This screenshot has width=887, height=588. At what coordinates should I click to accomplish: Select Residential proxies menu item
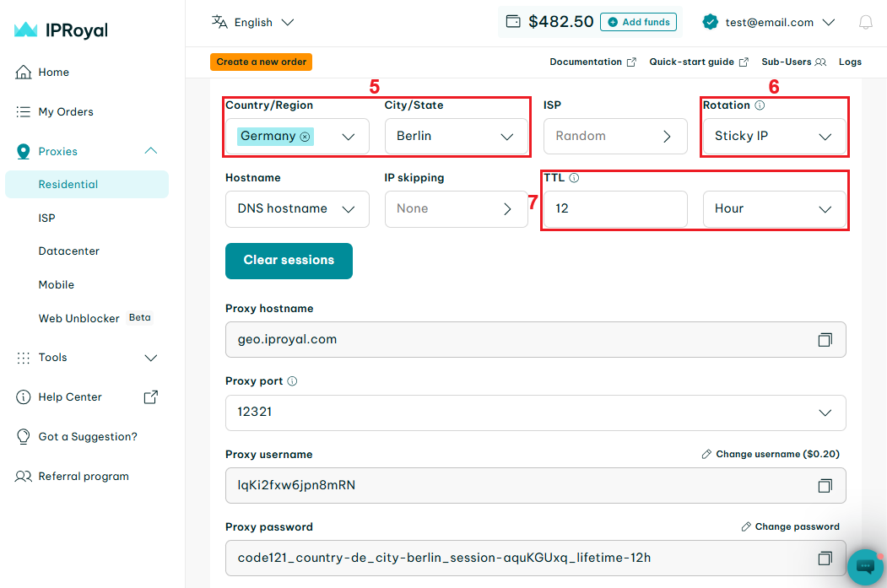(87, 184)
